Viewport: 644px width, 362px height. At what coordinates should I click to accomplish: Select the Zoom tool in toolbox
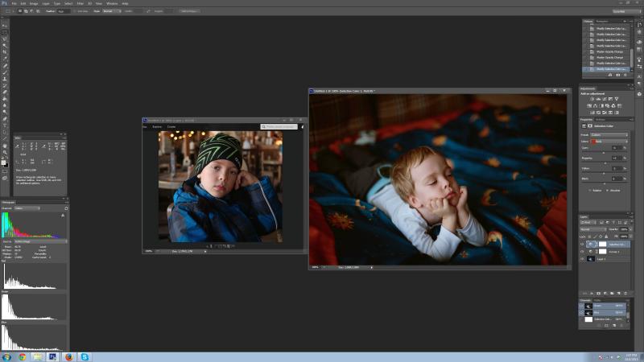(5, 152)
